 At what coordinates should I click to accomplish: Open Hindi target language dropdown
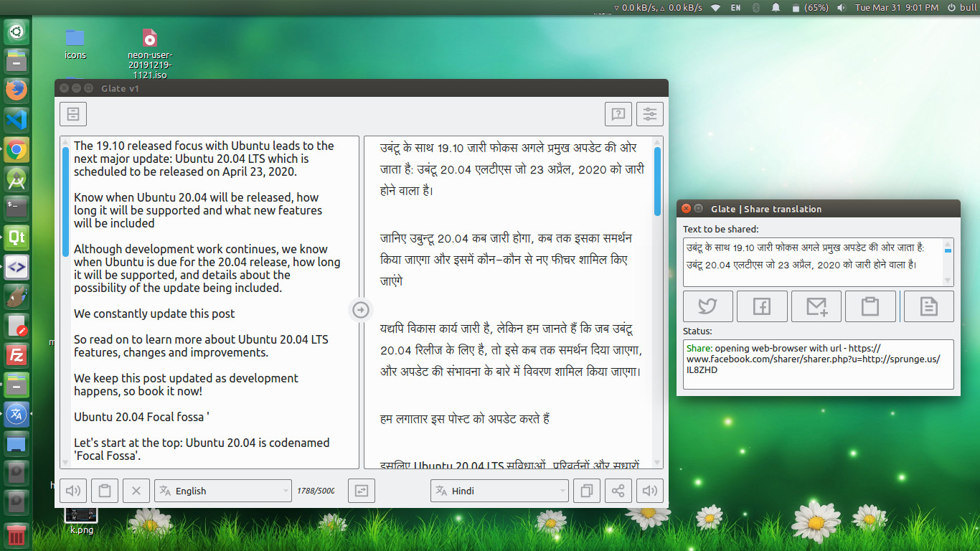click(x=499, y=491)
